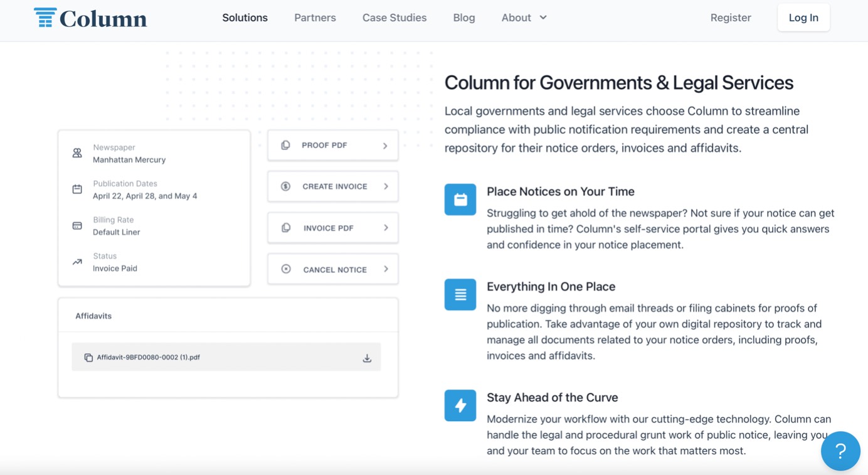Click the document icon on Invoice PDF
Viewport: 868px width, 475px height.
pos(285,228)
